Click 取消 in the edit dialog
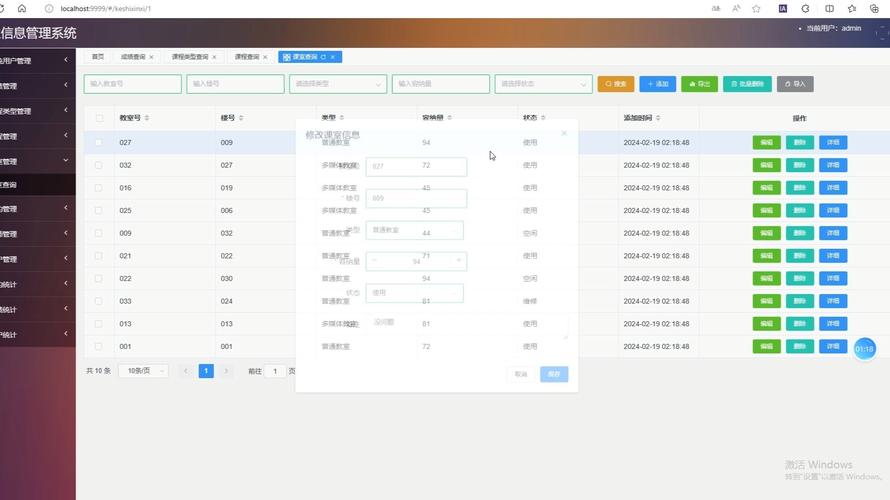This screenshot has height=500, width=890. [521, 374]
